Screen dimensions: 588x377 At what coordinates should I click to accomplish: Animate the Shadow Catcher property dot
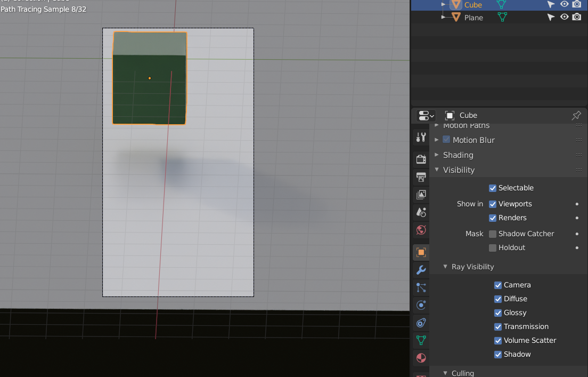[x=577, y=234]
